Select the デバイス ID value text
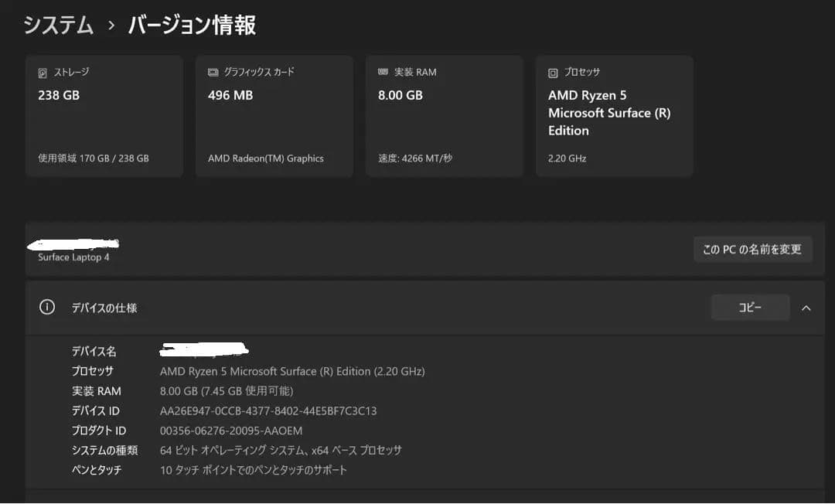Screen dimensions: 835x504 pyautogui.click(x=268, y=410)
